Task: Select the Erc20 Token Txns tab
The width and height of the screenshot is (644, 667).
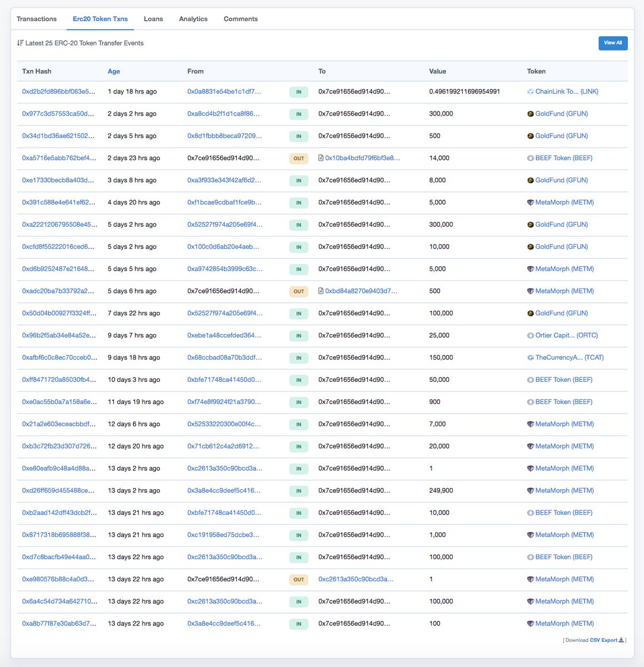Action: (100, 19)
